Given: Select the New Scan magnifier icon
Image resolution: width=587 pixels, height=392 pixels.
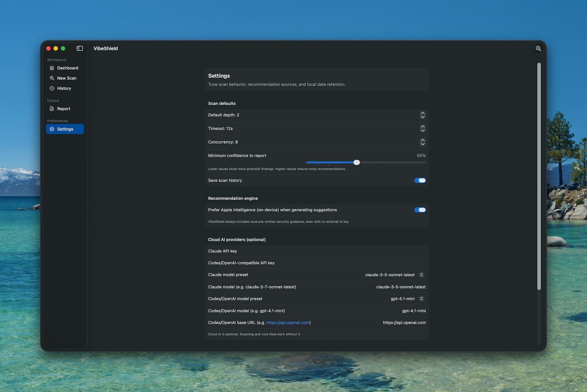Looking at the screenshot, I should (52, 78).
